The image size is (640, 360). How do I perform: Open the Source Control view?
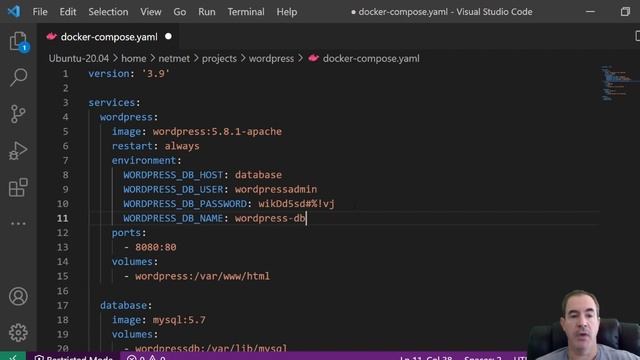[x=18, y=114]
